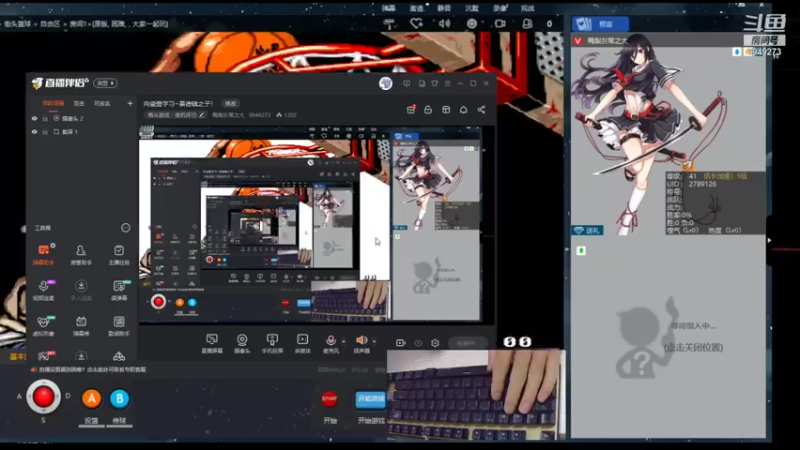This screenshot has height=450, width=800.
Task: Add a 摄像头 webcam source
Action: coord(242,343)
